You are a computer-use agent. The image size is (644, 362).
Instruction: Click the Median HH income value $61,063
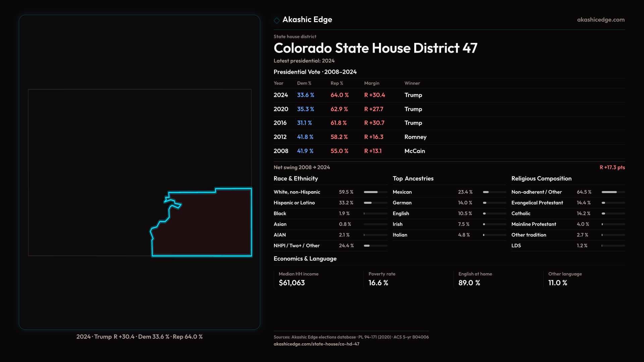[x=292, y=283]
